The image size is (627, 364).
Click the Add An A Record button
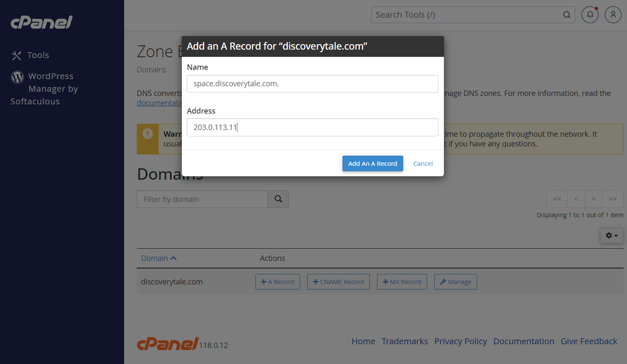pyautogui.click(x=373, y=163)
